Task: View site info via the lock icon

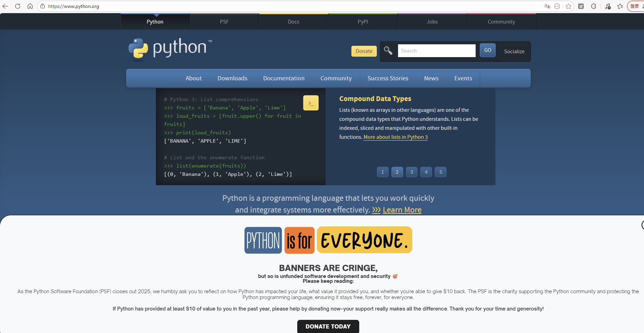Action: click(x=43, y=6)
